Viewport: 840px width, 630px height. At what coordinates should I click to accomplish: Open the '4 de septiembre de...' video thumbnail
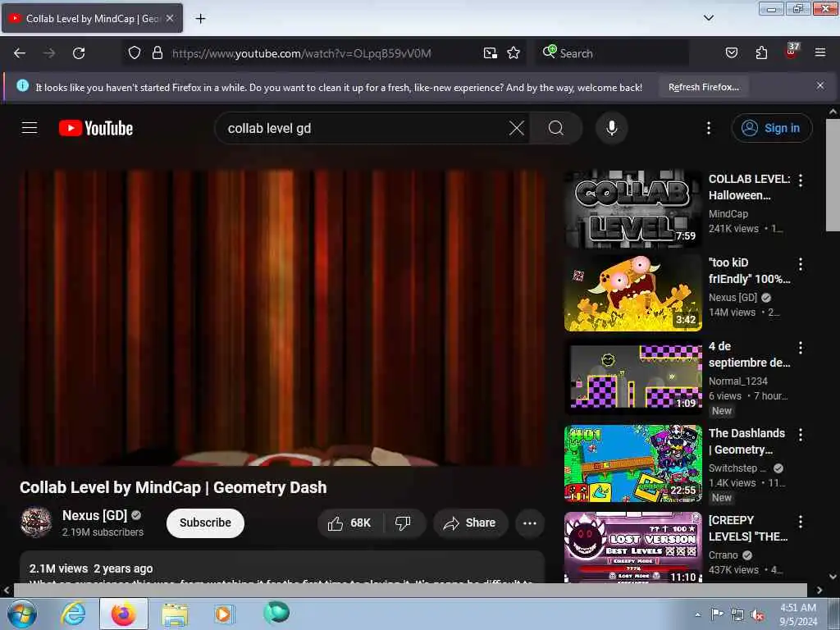click(x=632, y=377)
